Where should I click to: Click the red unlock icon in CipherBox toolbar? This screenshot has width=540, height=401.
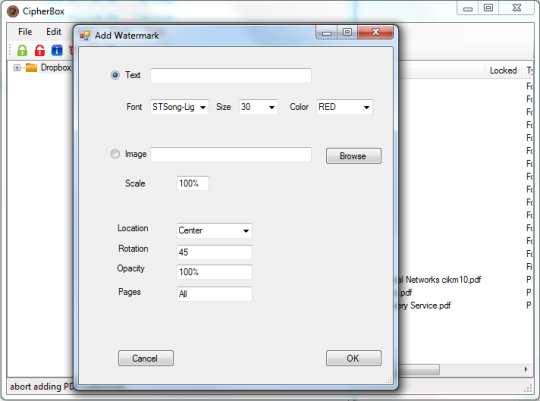[x=40, y=50]
